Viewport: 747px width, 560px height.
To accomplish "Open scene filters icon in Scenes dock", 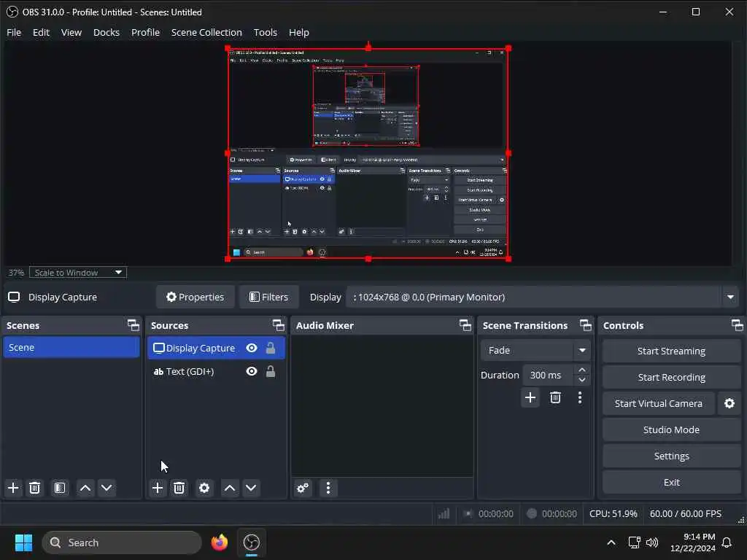I will pyautogui.click(x=60, y=488).
